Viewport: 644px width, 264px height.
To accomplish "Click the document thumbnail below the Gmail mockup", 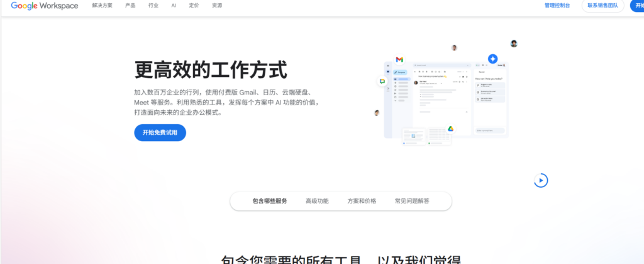I will click(x=414, y=136).
